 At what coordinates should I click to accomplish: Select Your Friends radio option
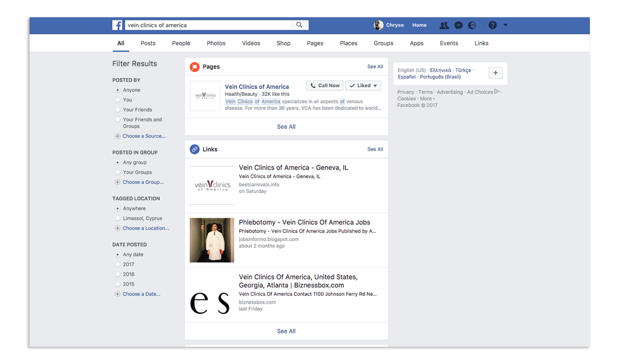(118, 110)
